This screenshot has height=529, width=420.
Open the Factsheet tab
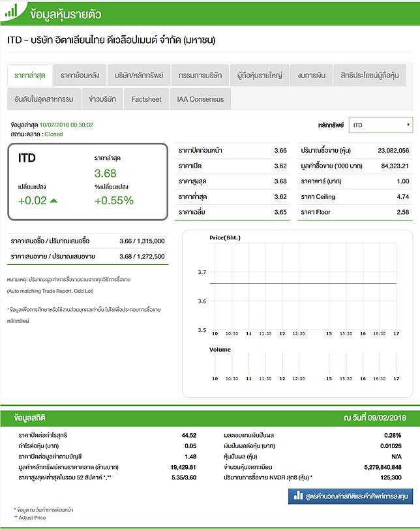click(x=146, y=99)
